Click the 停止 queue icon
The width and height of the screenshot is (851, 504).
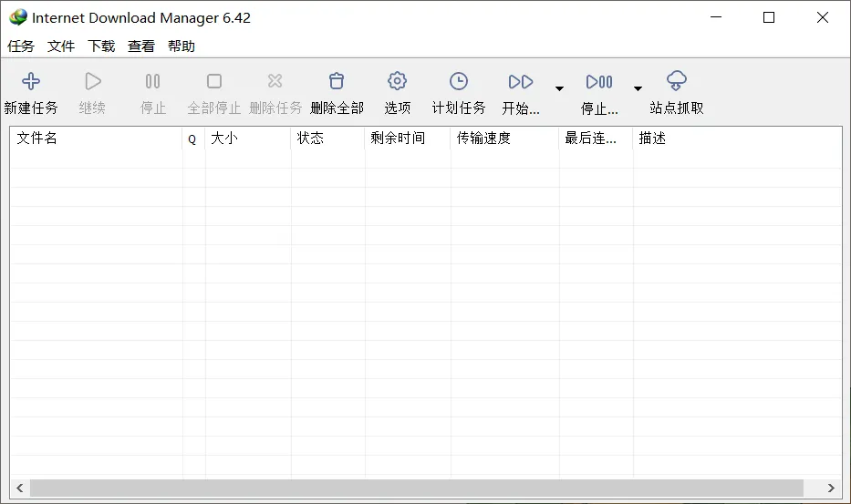[x=599, y=82]
